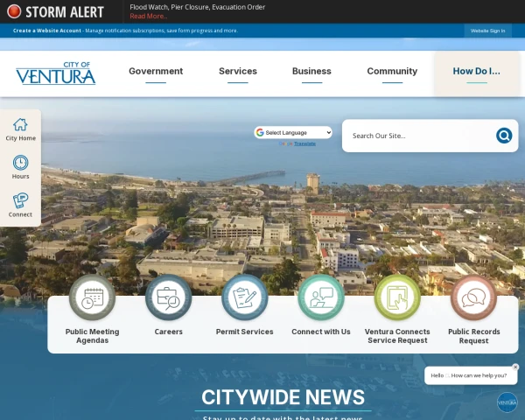525x420 pixels.
Task: Open the Government menu
Action: coord(156,71)
